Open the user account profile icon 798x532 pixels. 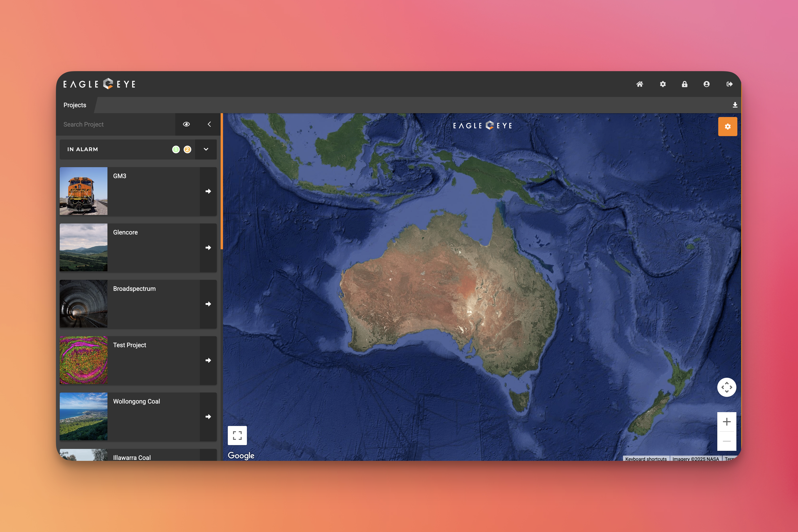click(x=707, y=84)
